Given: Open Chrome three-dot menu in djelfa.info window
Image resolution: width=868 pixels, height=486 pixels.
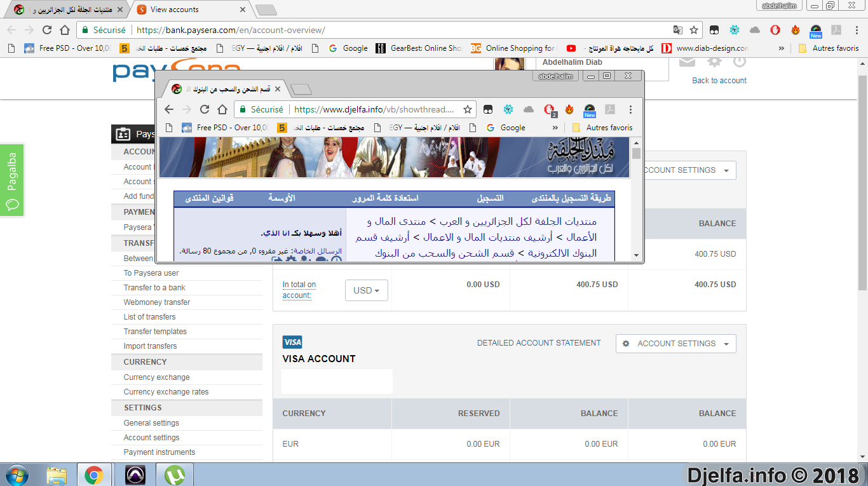Looking at the screenshot, I should pyautogui.click(x=630, y=109).
